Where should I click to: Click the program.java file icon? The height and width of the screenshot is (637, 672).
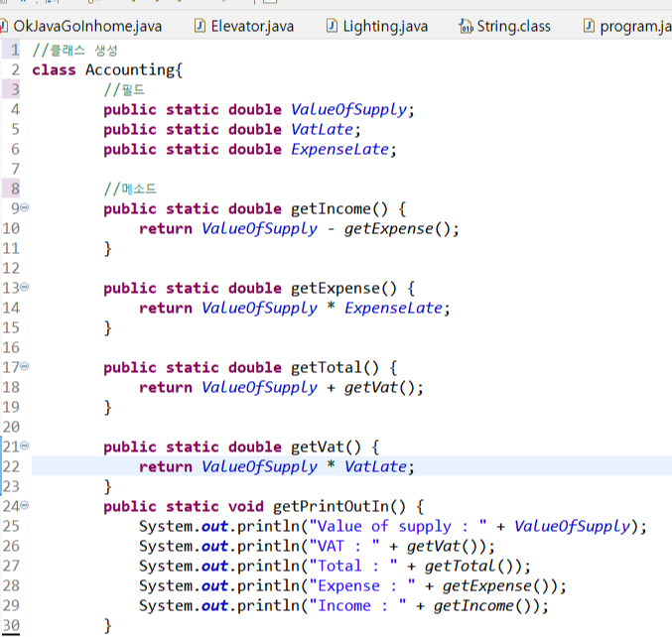589,26
